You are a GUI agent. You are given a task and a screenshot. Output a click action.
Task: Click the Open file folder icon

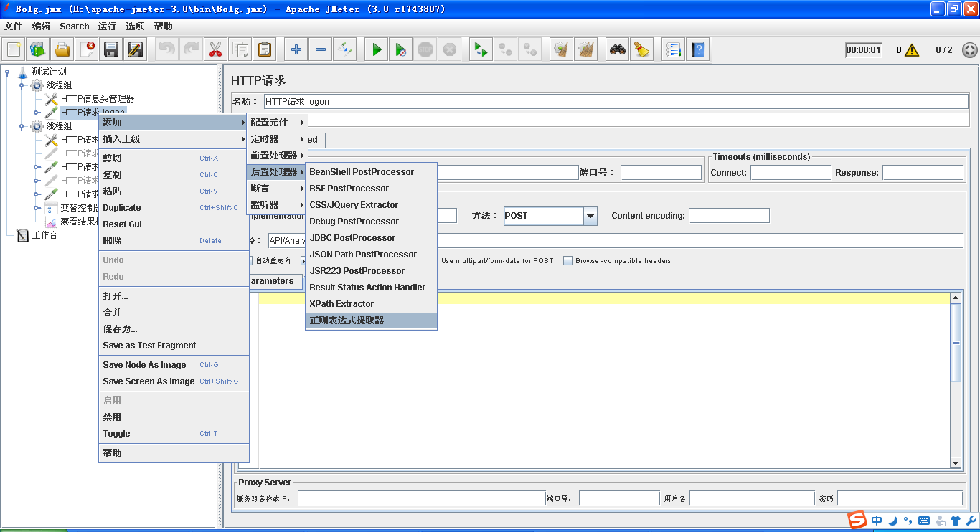coord(62,49)
